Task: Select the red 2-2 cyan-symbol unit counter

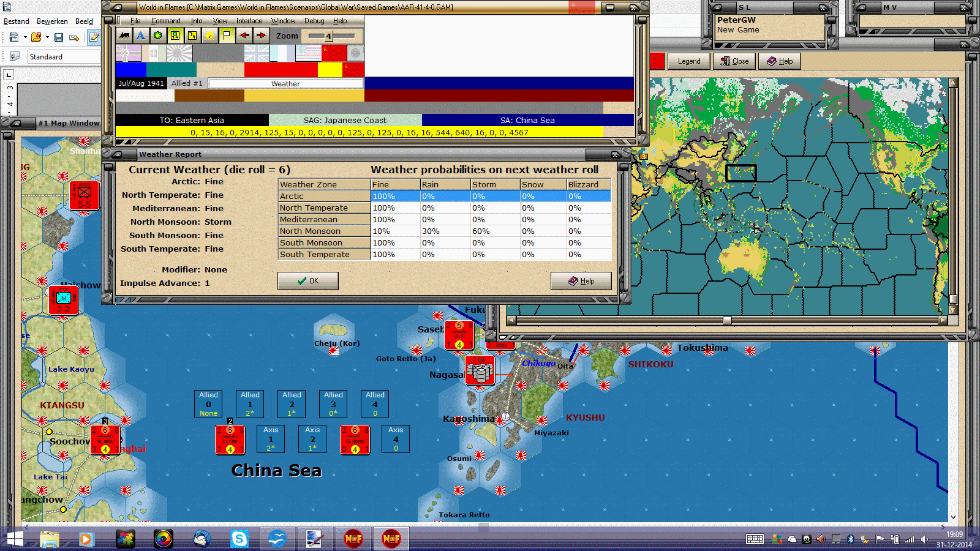Action: [64, 299]
